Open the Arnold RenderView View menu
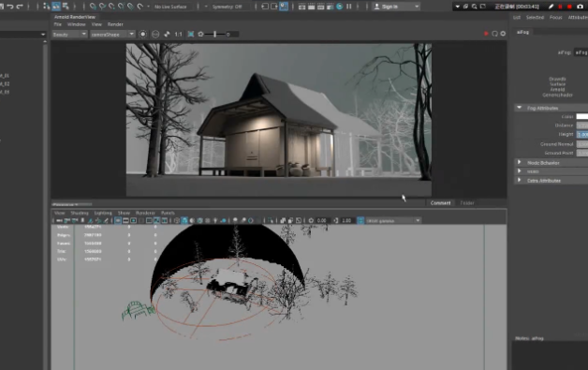This screenshot has height=370, width=588. click(x=96, y=24)
